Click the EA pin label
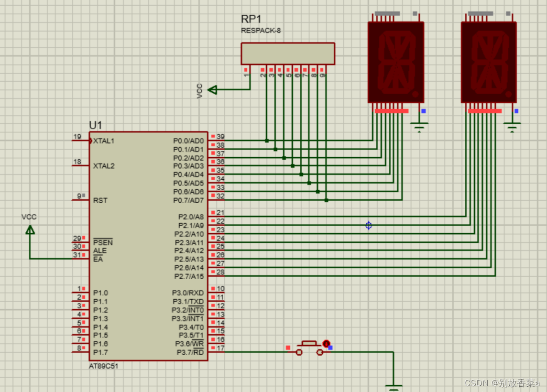This screenshot has width=547, height=392. pyautogui.click(x=98, y=259)
